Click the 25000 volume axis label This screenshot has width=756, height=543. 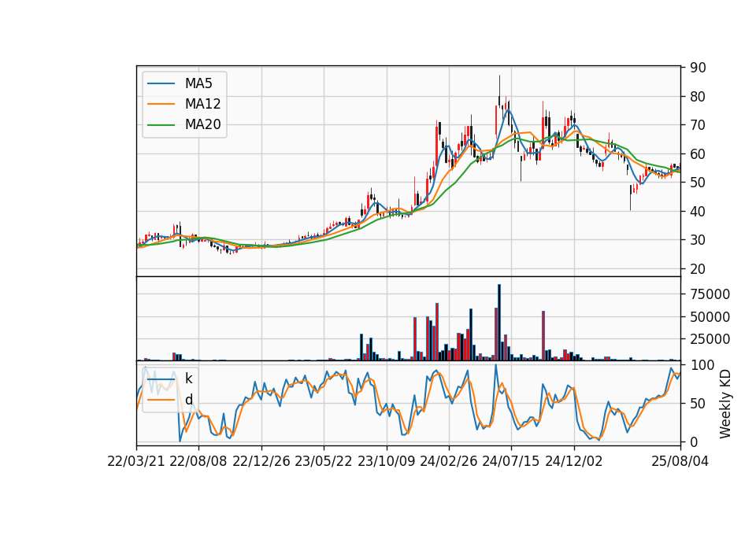click(x=710, y=339)
